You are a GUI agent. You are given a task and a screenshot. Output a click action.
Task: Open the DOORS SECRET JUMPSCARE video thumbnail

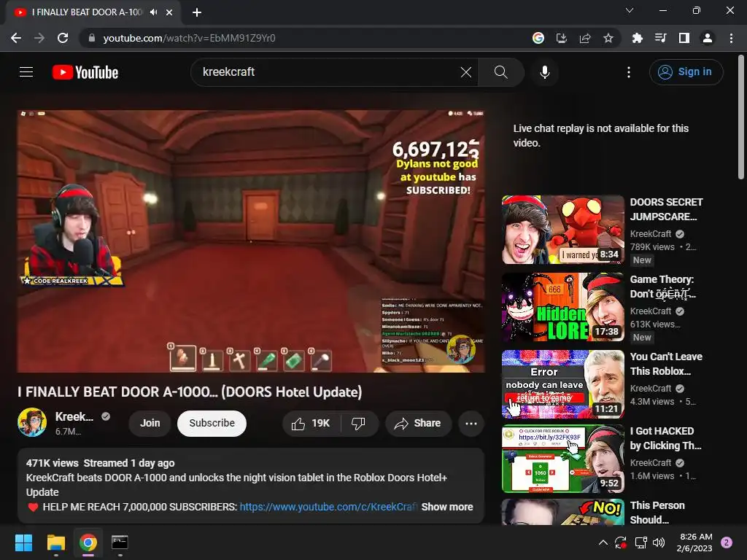[x=562, y=230]
